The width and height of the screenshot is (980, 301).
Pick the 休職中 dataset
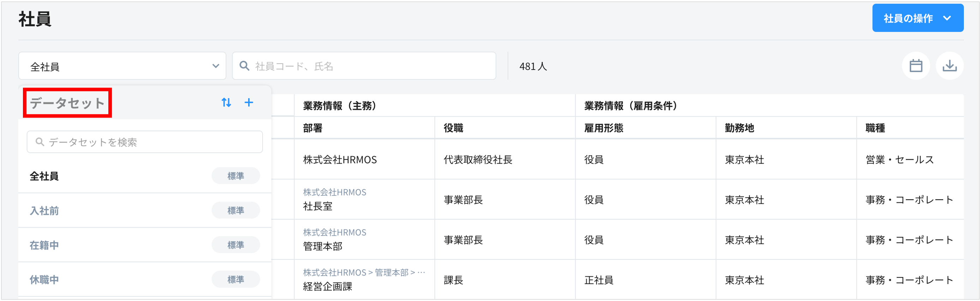click(x=44, y=280)
